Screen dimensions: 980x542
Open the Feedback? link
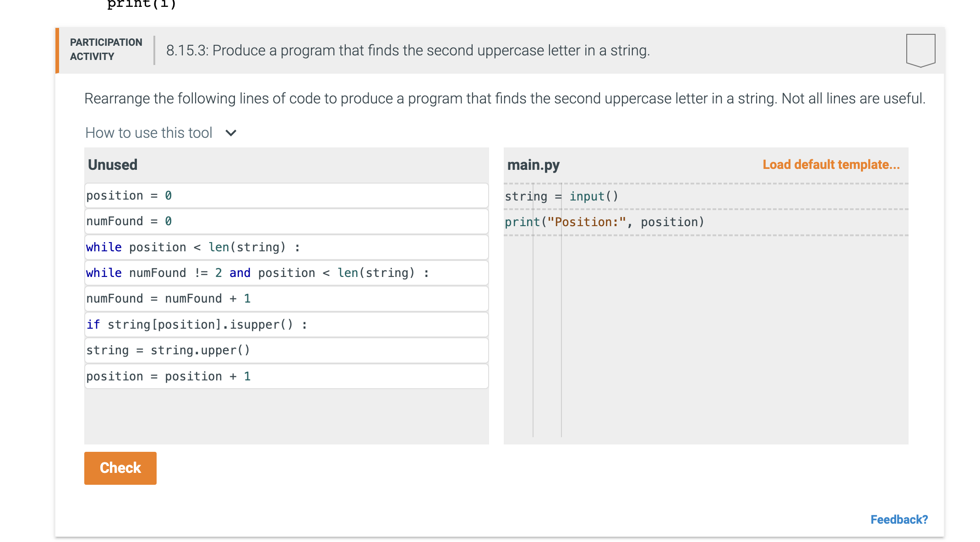[899, 520]
